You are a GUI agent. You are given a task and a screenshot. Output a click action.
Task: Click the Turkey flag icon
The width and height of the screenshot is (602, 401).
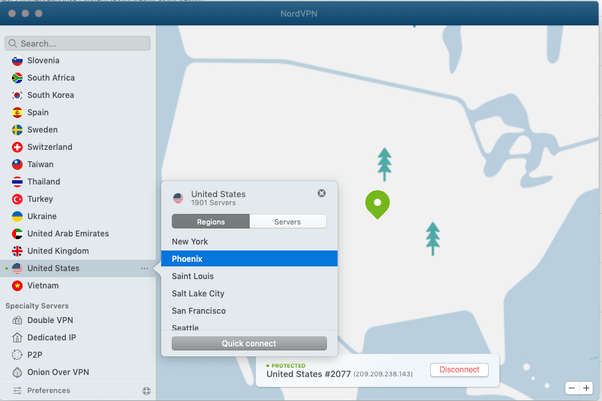(17, 199)
